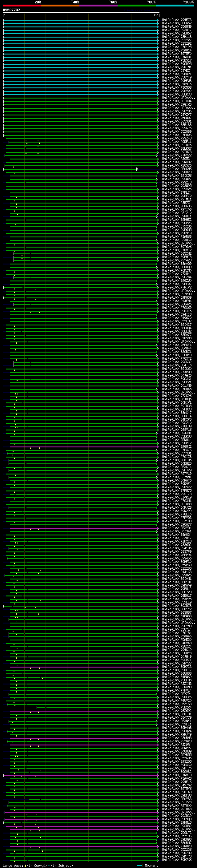
Task: Click the green ~80% identity legend segment
Action: pyautogui.click(x=137, y=6)
